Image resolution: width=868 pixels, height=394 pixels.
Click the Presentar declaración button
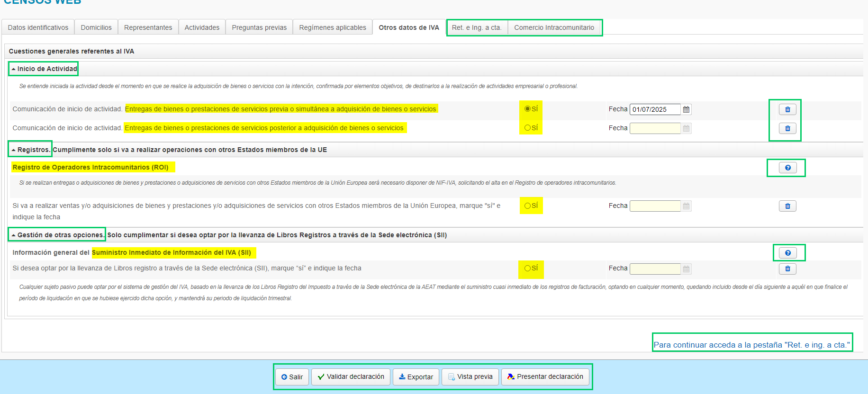coord(545,377)
